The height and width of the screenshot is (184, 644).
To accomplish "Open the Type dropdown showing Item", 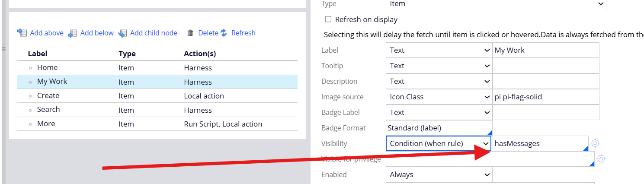I will 496,4.
